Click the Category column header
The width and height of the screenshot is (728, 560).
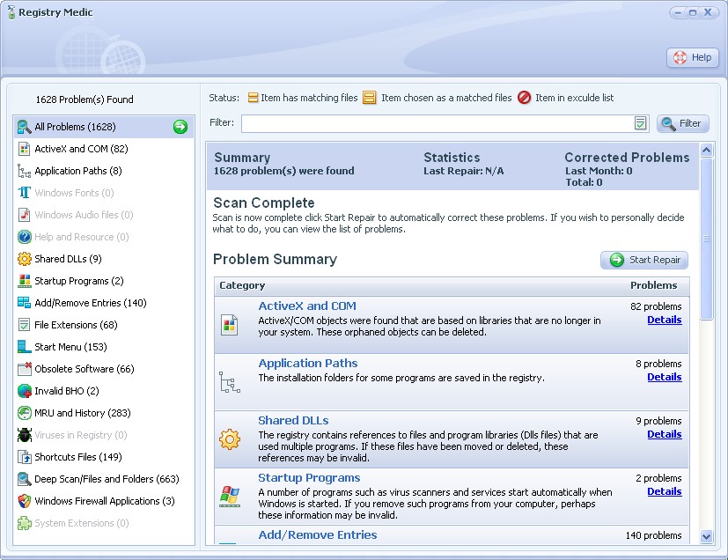point(242,285)
